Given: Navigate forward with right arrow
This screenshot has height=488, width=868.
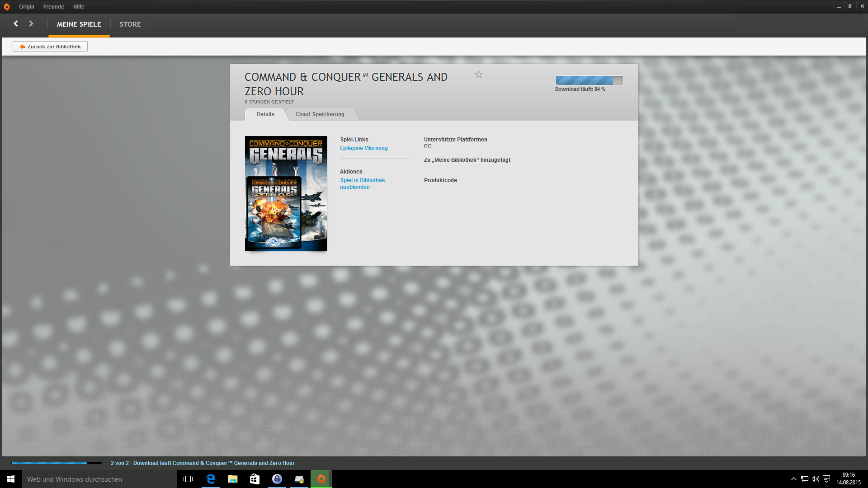Looking at the screenshot, I should tap(31, 23).
